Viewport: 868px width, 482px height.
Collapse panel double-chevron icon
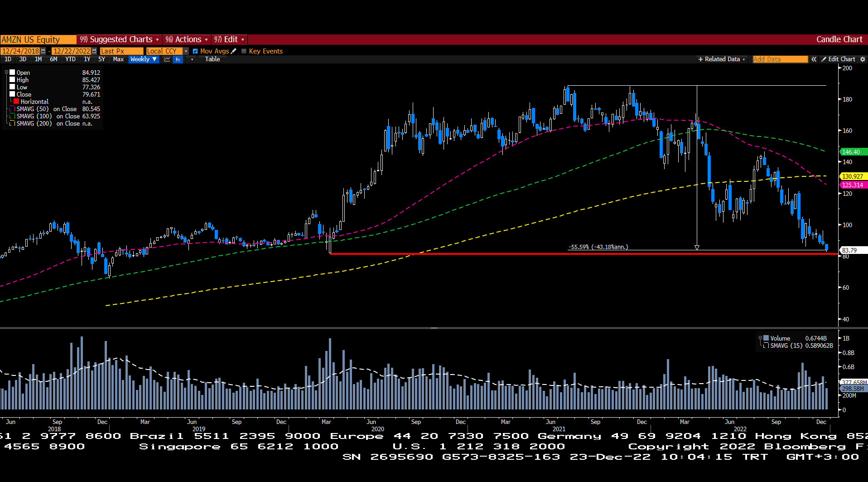pos(814,59)
